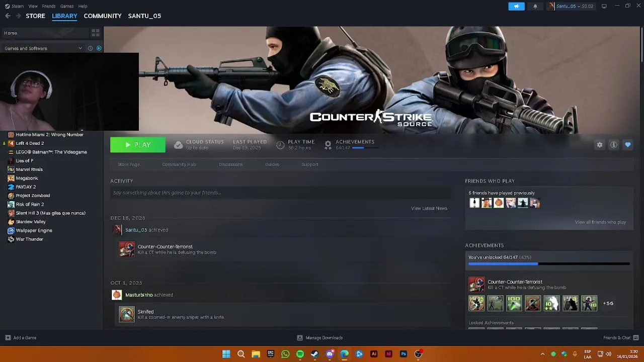
Task: Start Counter-Strike Source with the green PLAY button
Action: click(138, 145)
